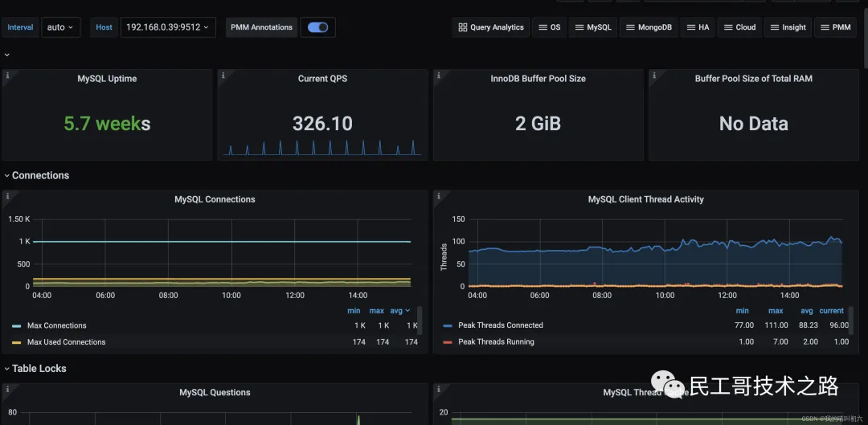Click the 326.10 QPS value
This screenshot has width=868, height=425.
[323, 124]
